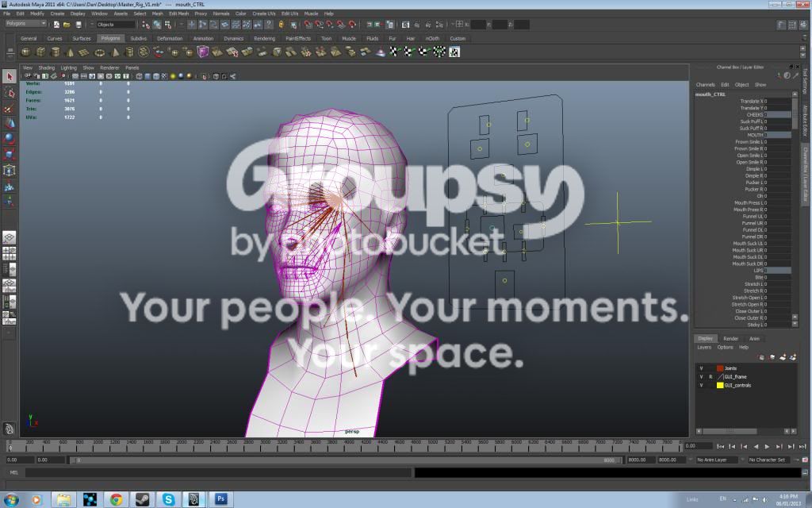The image size is (812, 508).
Task: Click the Attribute Editor side tab
Action: [806, 121]
